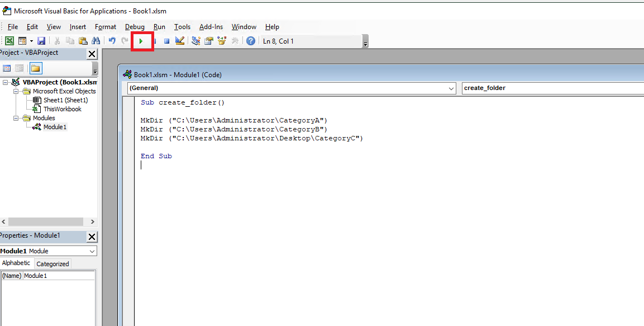
Task: Open the File menu
Action: pos(13,27)
